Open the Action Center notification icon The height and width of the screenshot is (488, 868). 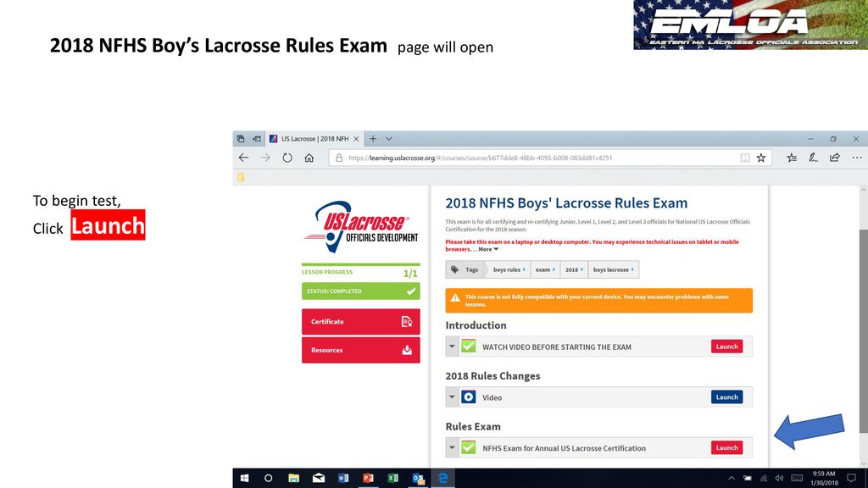click(x=851, y=478)
